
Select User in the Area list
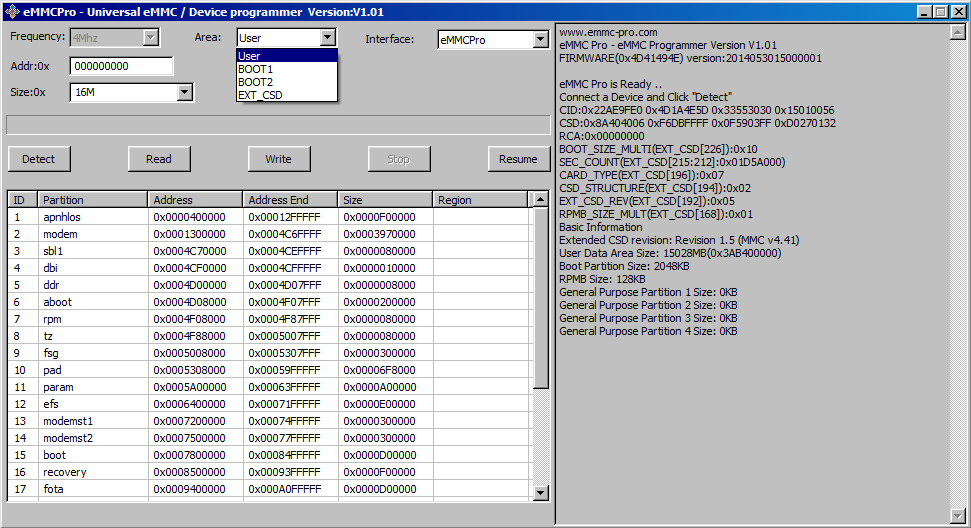287,56
